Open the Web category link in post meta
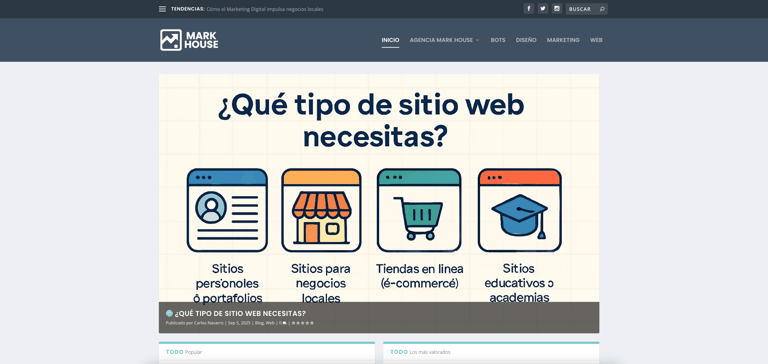Viewport: 768px width, 364px height. [270, 323]
